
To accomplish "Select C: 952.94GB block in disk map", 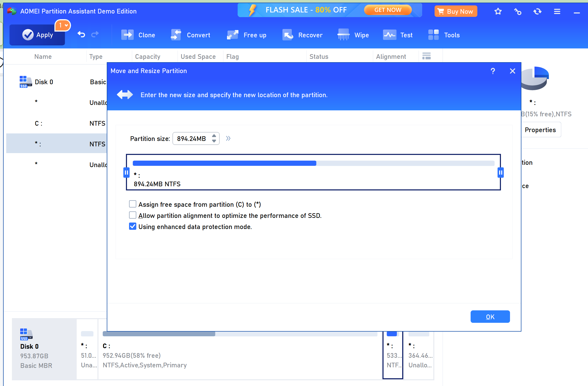I will tap(240, 355).
